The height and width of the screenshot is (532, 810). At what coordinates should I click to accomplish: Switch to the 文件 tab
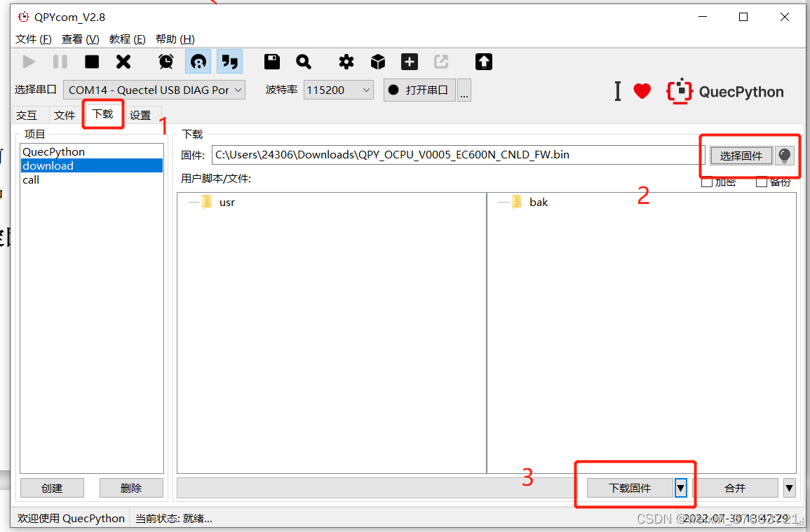coord(65,115)
